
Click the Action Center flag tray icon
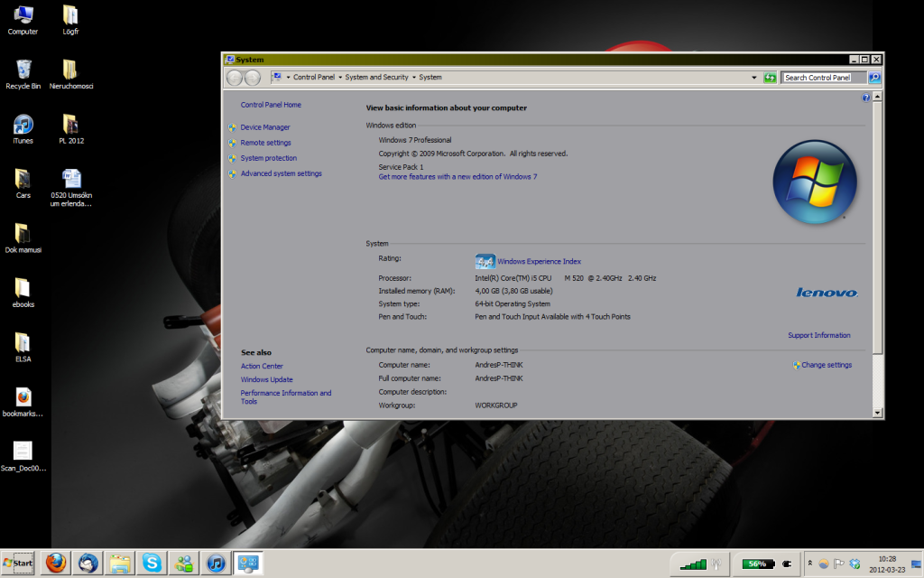click(839, 564)
